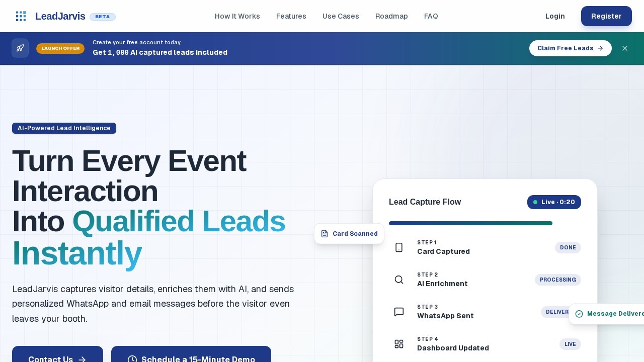Image resolution: width=644 pixels, height=362 pixels.
Task: Click the AI Enrichment search icon
Action: (399, 280)
